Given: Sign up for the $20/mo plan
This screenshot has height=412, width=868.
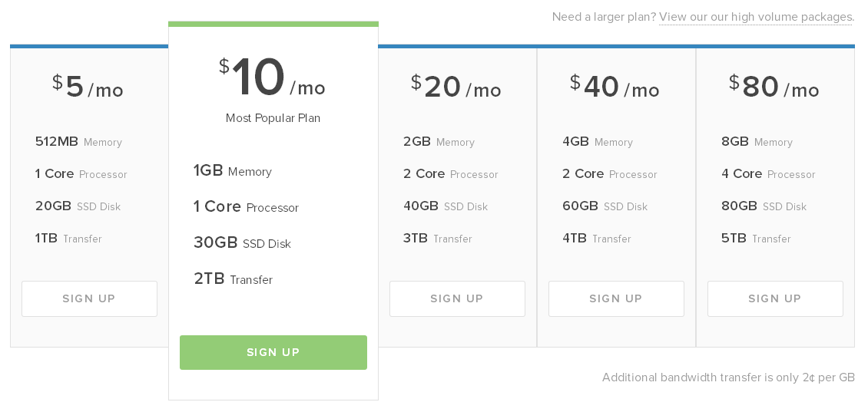Looking at the screenshot, I should (x=457, y=298).
